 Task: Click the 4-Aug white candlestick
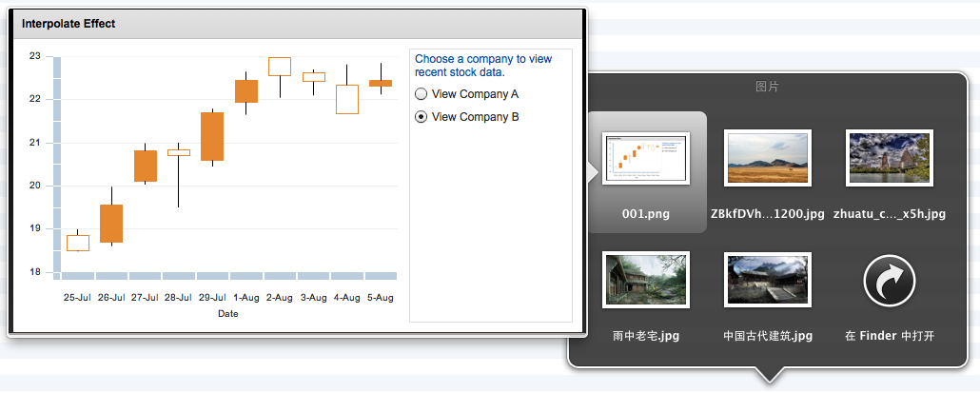[347, 99]
